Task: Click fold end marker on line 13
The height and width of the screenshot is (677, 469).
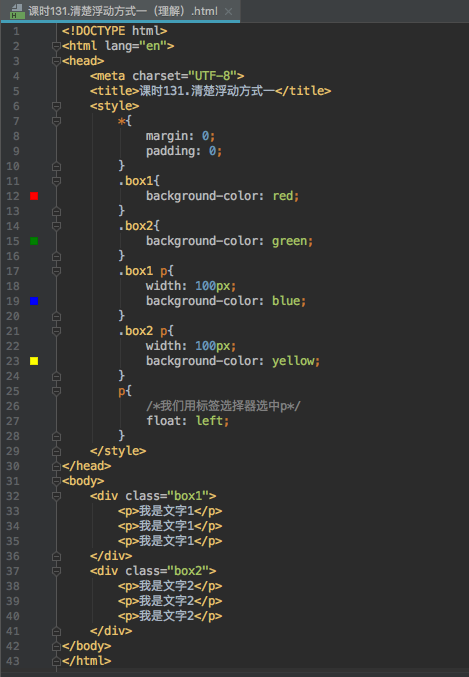Action: pos(56,211)
